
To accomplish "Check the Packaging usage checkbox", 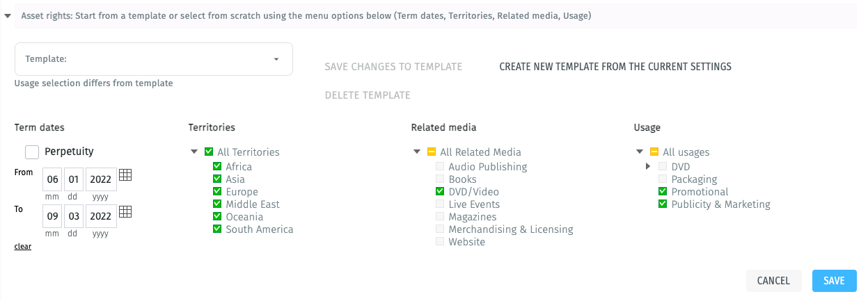I will tap(663, 179).
